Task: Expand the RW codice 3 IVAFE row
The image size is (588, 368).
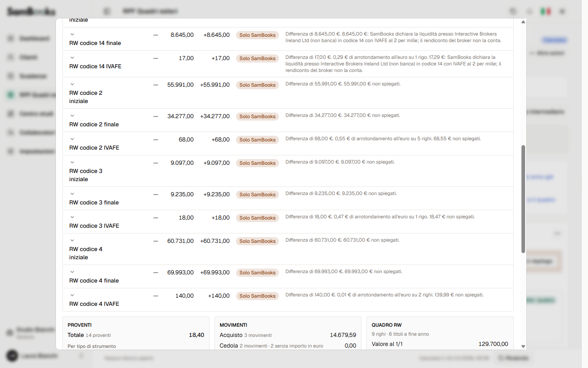Action: [72, 218]
